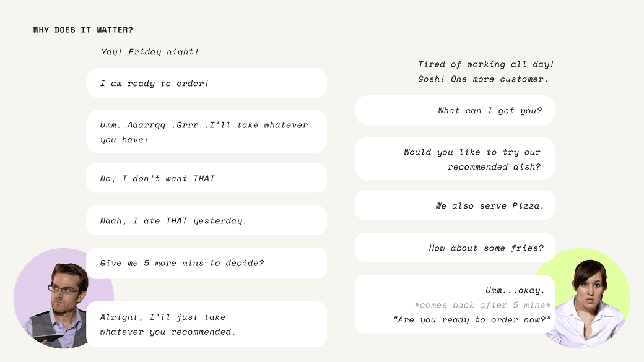
Task: Select 'Would you like to try' bubble
Action: [455, 159]
